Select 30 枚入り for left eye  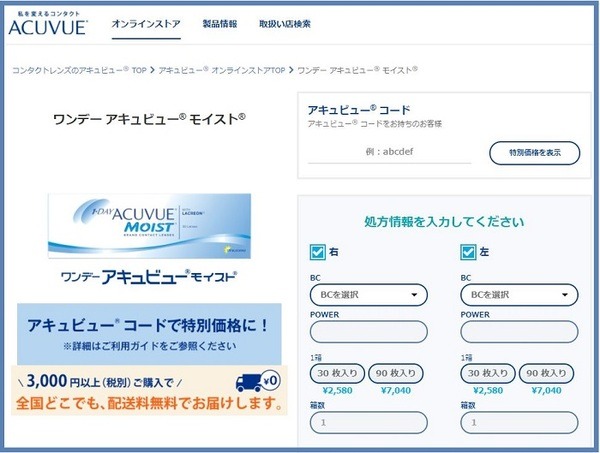click(x=488, y=373)
